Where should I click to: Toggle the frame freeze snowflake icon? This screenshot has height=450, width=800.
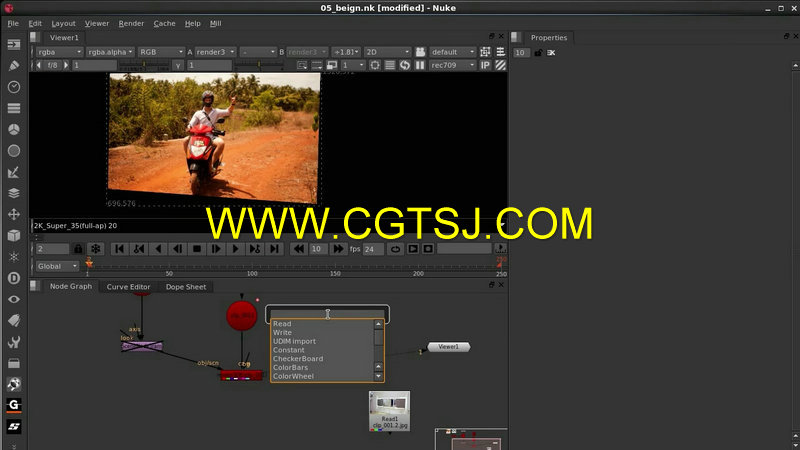click(95, 249)
